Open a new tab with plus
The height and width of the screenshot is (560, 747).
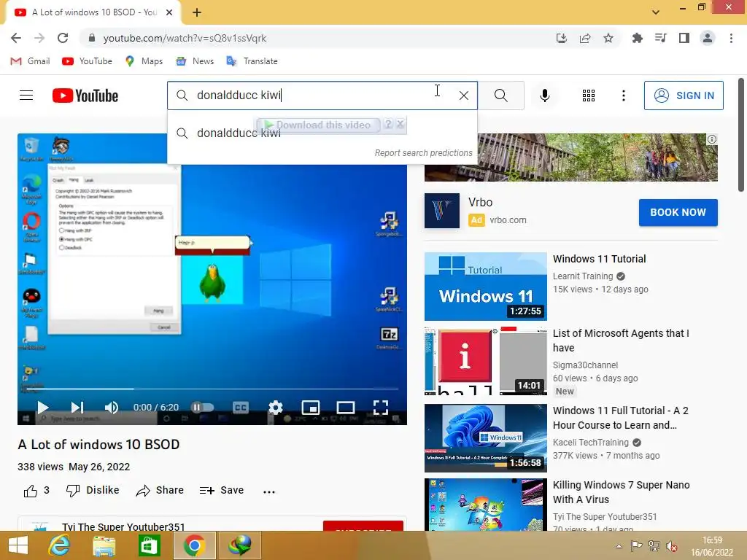[x=197, y=12]
